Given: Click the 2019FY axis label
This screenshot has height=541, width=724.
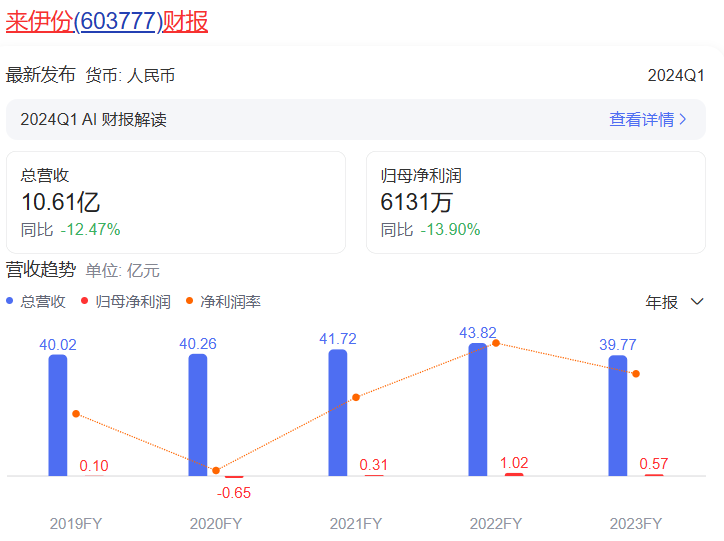Looking at the screenshot, I should click(x=76, y=524).
